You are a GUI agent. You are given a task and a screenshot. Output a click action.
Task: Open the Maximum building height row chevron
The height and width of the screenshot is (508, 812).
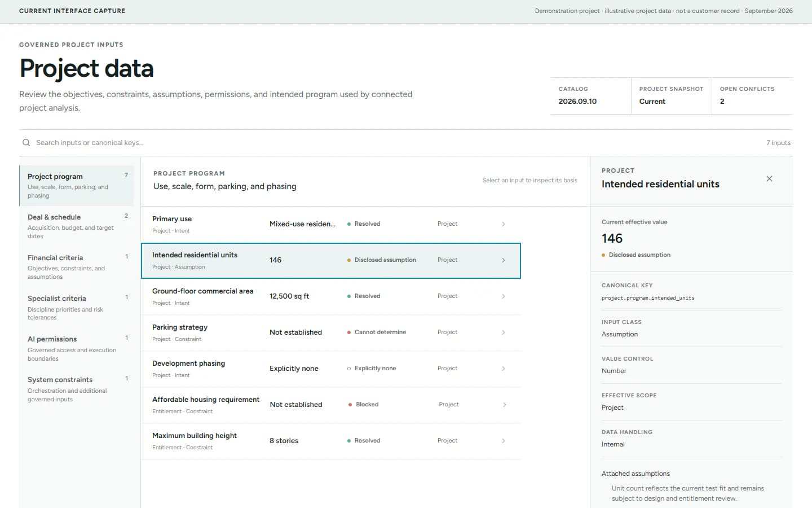point(504,441)
